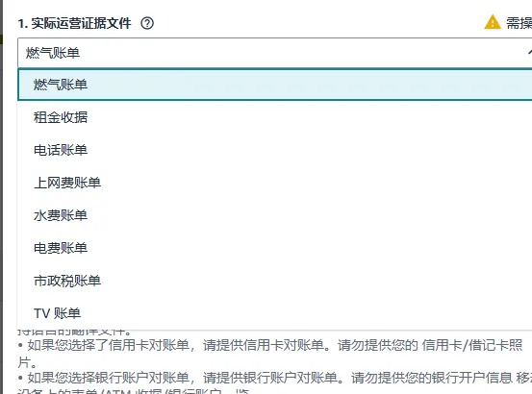Image resolution: width=532 pixels, height=394 pixels.
Task: Click the yellow warning triangle icon
Action: click(493, 22)
